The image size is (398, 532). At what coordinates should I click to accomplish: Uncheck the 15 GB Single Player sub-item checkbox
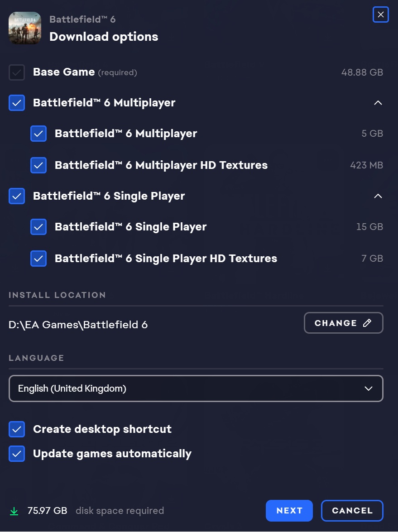coord(38,227)
